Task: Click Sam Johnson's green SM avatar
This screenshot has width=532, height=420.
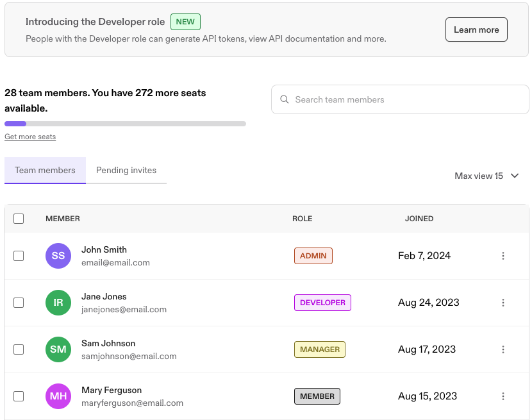Action: [x=58, y=349]
